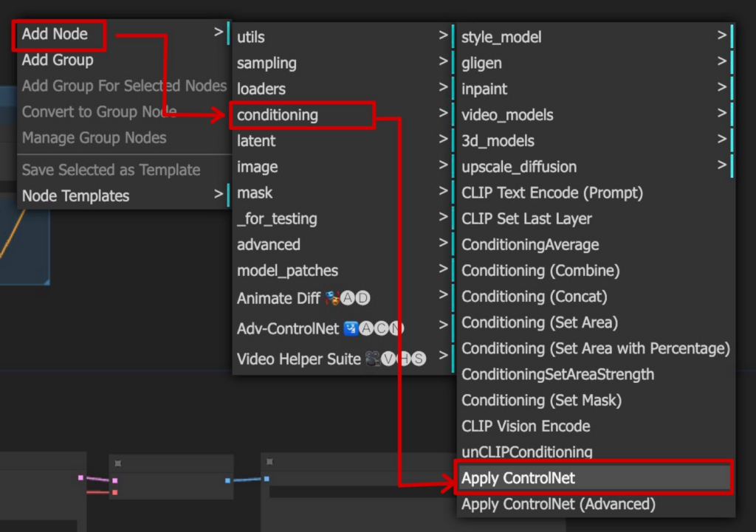Expand the loaders category

(x=261, y=89)
